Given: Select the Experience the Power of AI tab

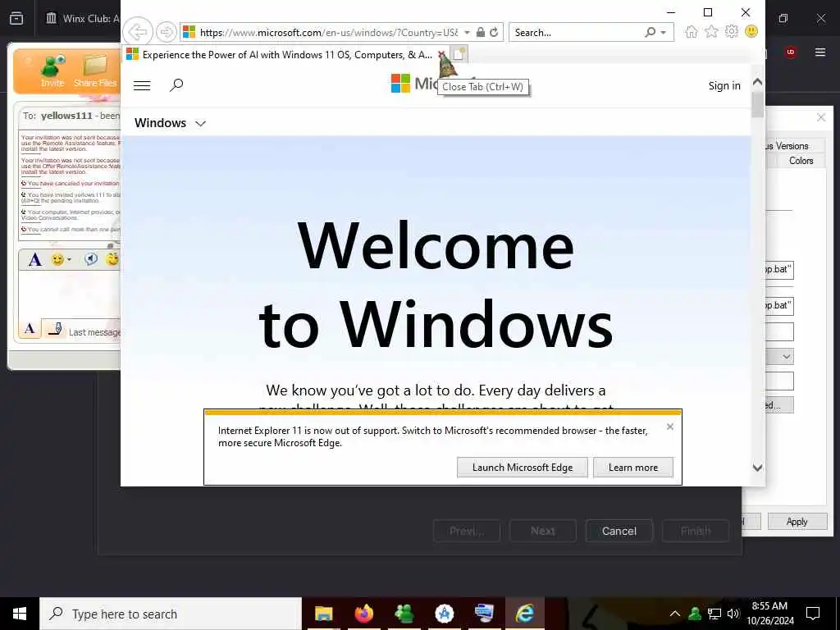Looking at the screenshot, I should tap(281, 55).
